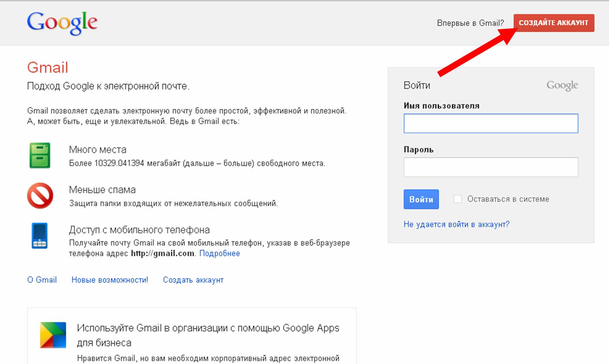Check the 'Оставаться в системе' checkbox

458,199
